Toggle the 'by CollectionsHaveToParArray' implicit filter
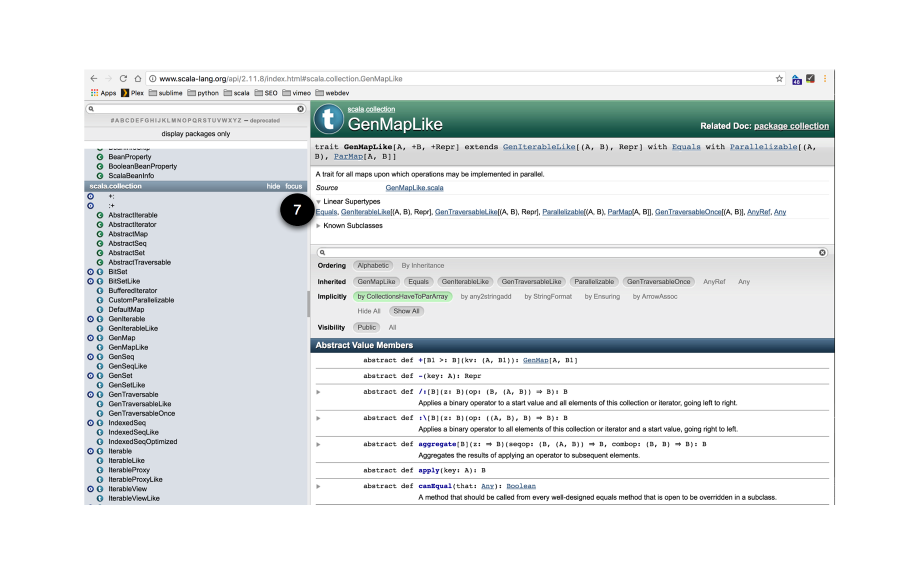This screenshot has width=924, height=578. pos(402,296)
